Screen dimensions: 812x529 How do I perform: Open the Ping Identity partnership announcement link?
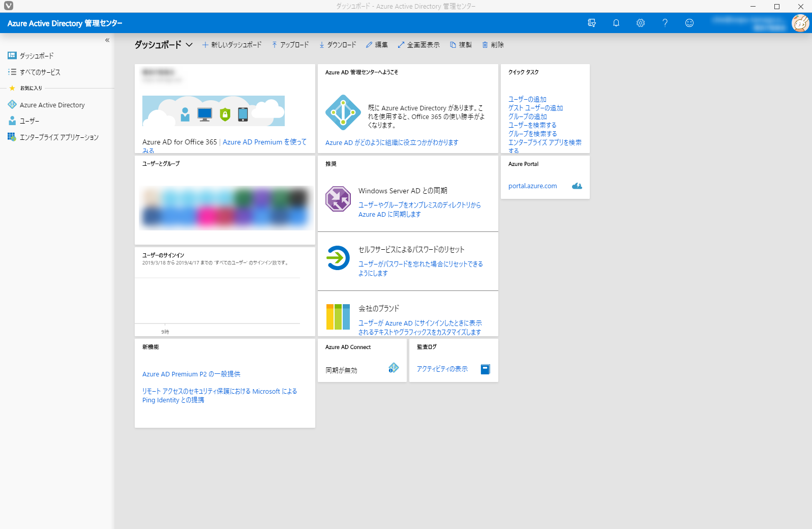point(220,396)
